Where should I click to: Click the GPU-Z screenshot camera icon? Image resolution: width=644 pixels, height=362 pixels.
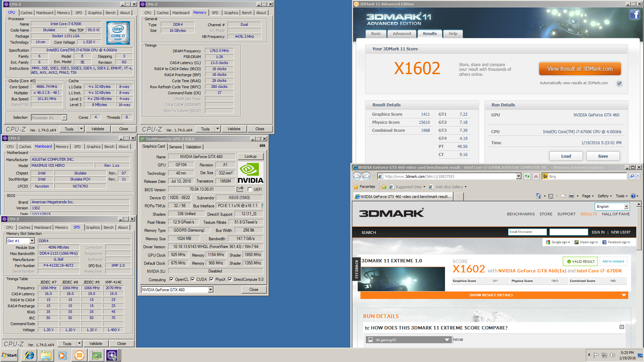[262, 146]
